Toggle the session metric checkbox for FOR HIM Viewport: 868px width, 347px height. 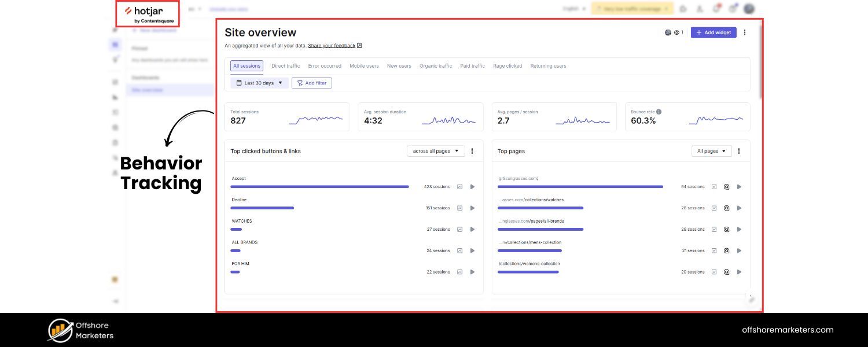[x=459, y=272]
